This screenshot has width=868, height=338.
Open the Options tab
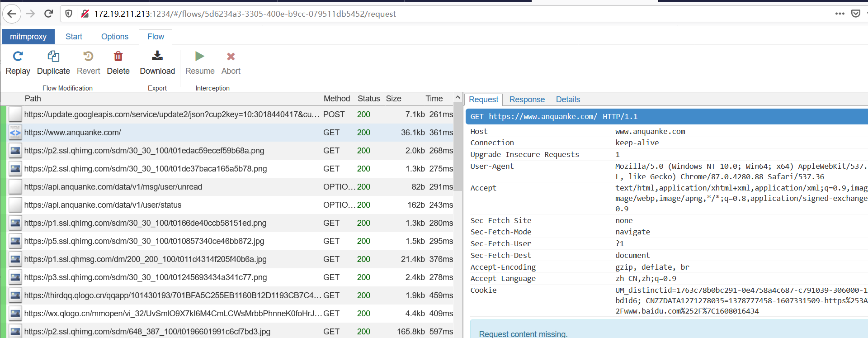(114, 37)
